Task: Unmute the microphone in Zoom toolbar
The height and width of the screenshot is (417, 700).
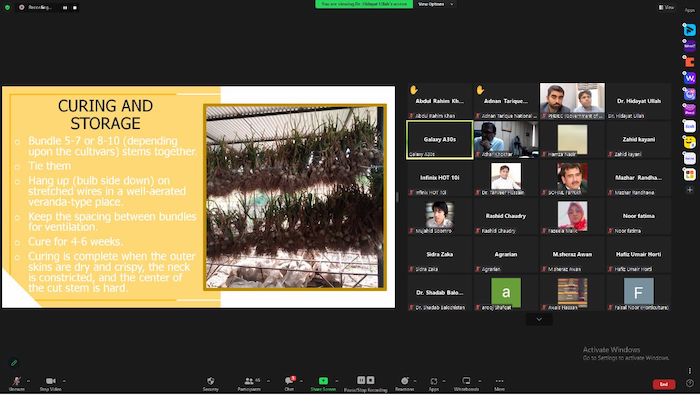Action: [16, 383]
